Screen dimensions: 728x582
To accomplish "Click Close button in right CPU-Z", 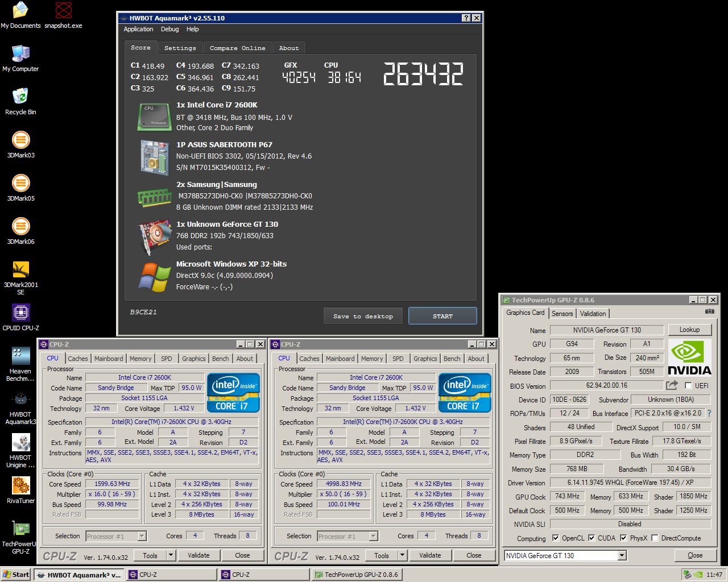I will point(474,555).
